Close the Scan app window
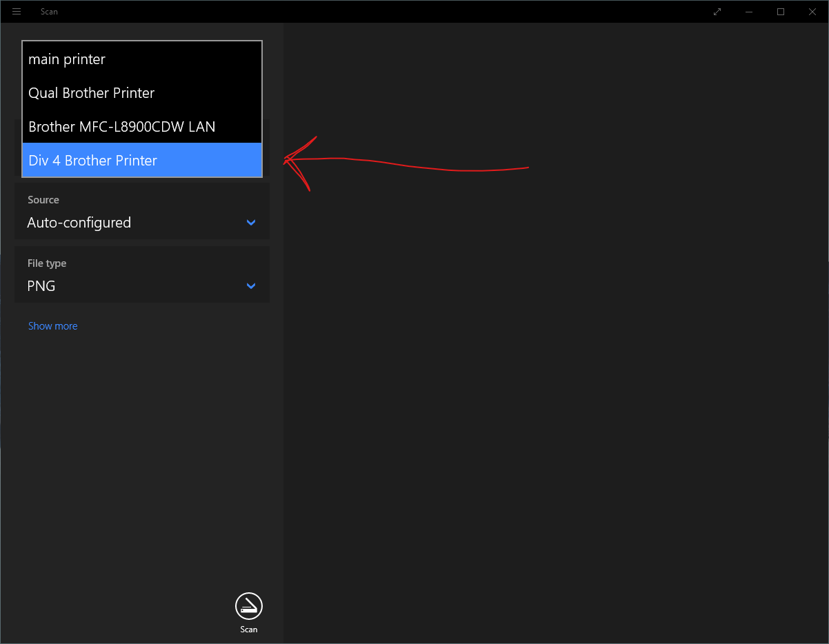829x644 pixels. coord(812,12)
